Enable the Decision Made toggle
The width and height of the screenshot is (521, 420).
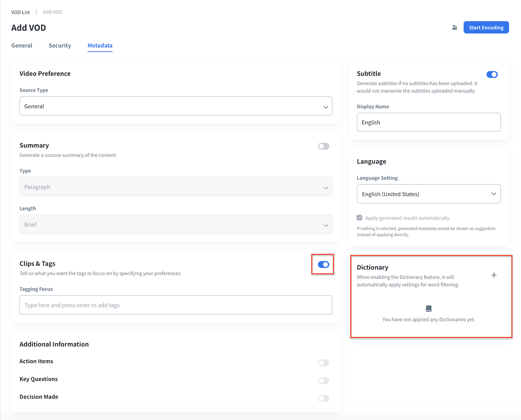coord(323,398)
